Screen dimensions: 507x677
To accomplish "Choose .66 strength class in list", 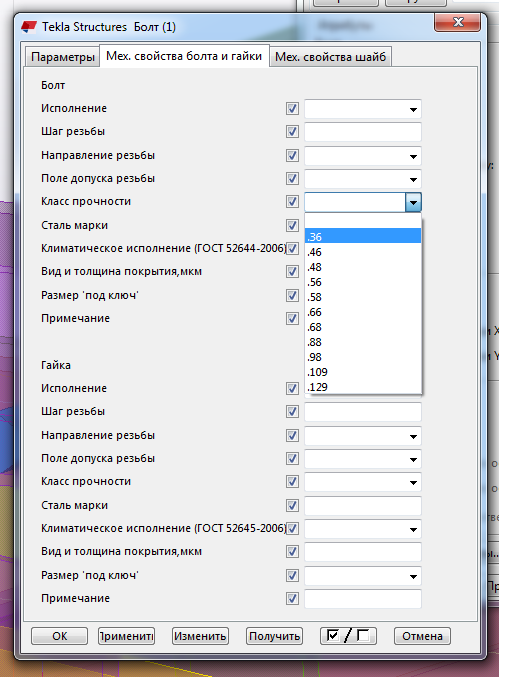I will [363, 312].
